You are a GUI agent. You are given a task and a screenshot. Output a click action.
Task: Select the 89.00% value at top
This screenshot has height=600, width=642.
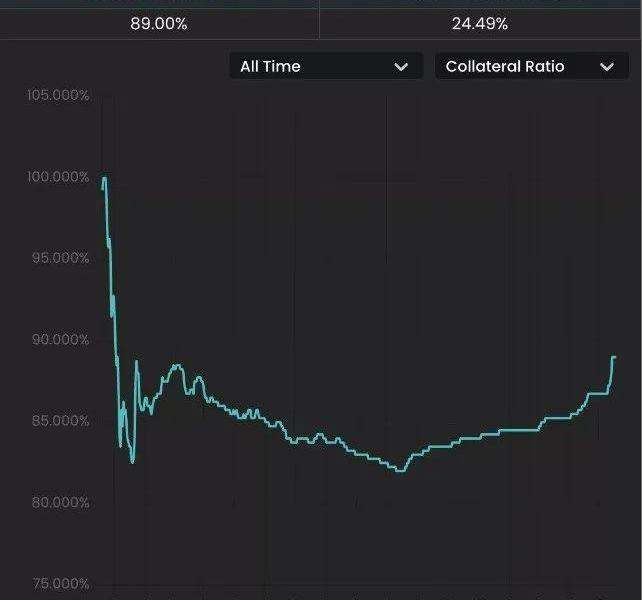click(x=159, y=23)
